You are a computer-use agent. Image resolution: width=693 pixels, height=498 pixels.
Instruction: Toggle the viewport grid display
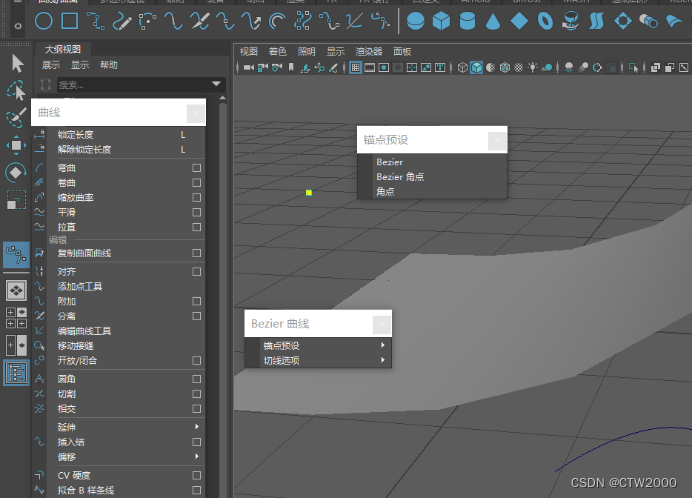(x=355, y=68)
